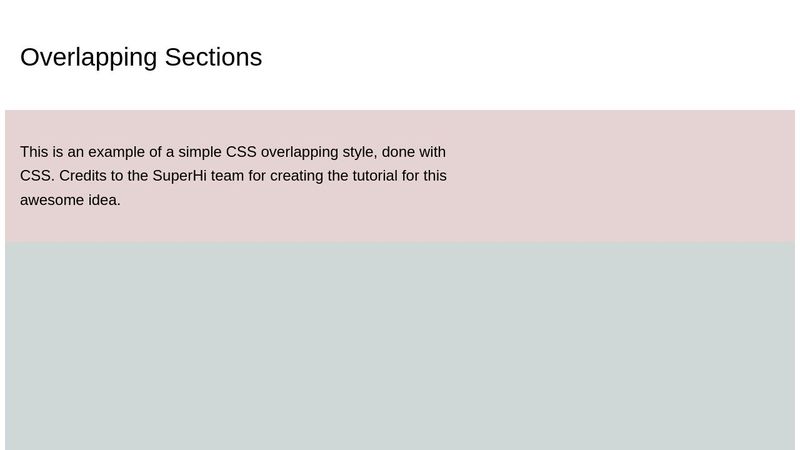Click "done with" at end of first line
This screenshot has height=450, width=800.
pos(414,152)
